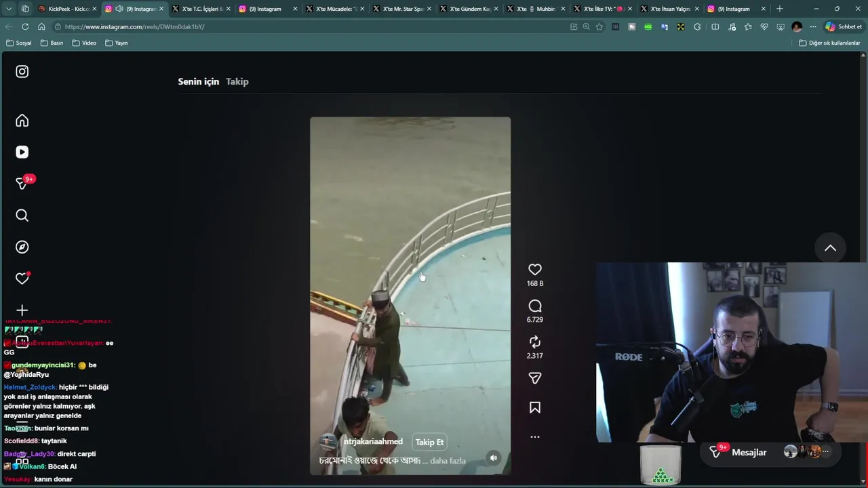Reload the page in browser

(25, 26)
